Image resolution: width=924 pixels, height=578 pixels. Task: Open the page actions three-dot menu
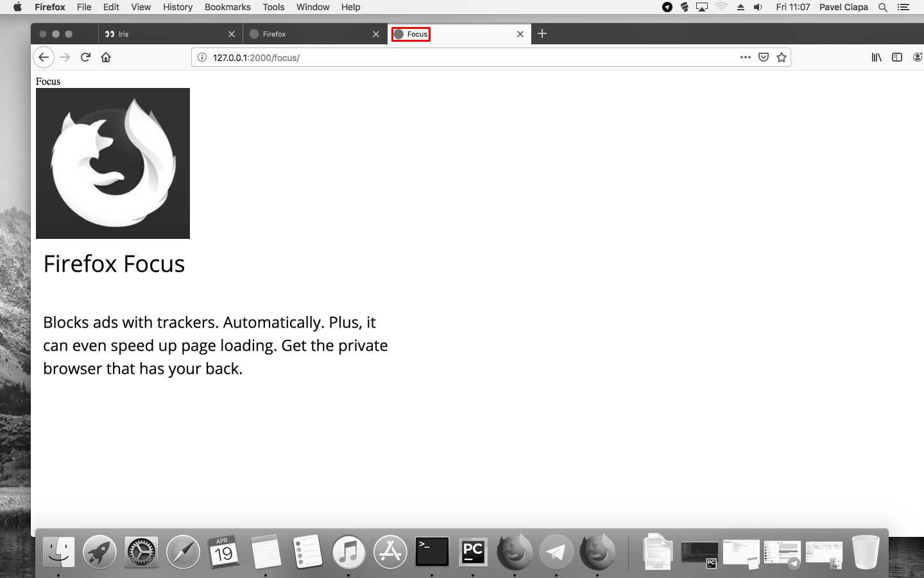click(745, 57)
